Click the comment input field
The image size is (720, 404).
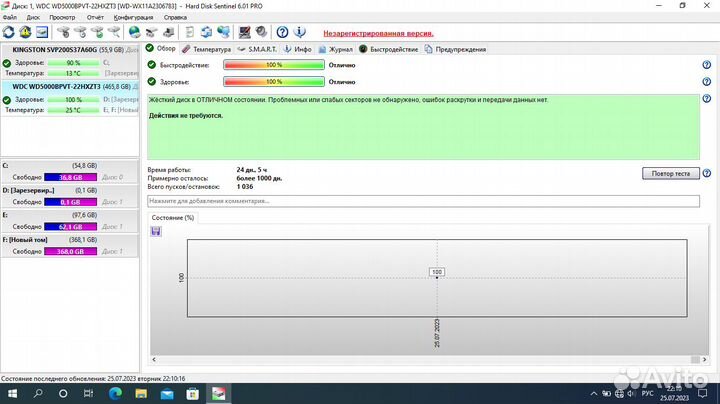[423, 201]
